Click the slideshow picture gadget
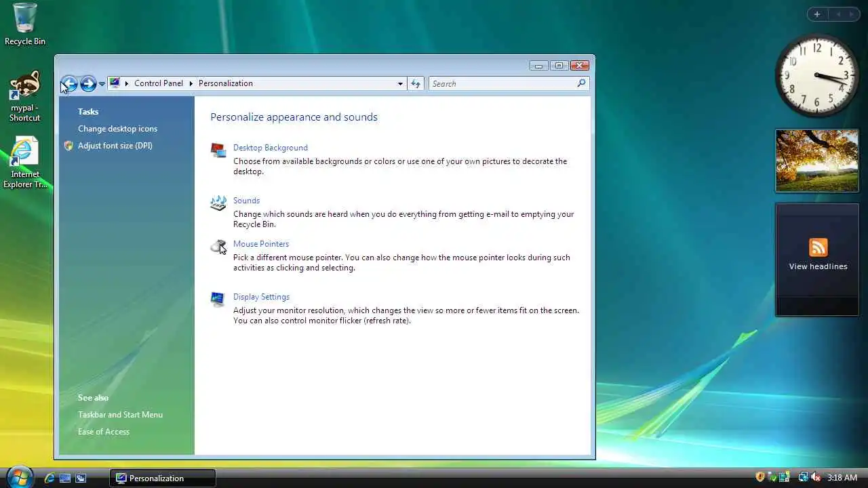 tap(817, 161)
